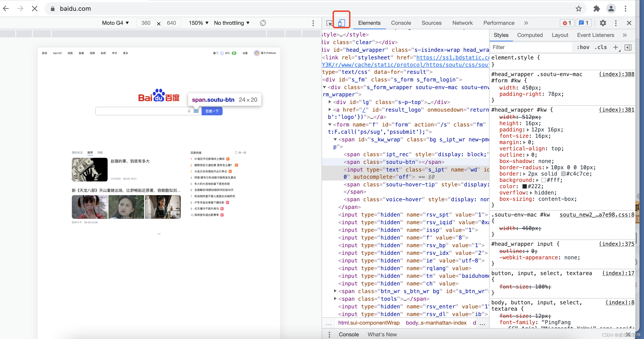Screen dimensions: 644x339
Task: Click the 百度一下 search button
Action: [212, 111]
